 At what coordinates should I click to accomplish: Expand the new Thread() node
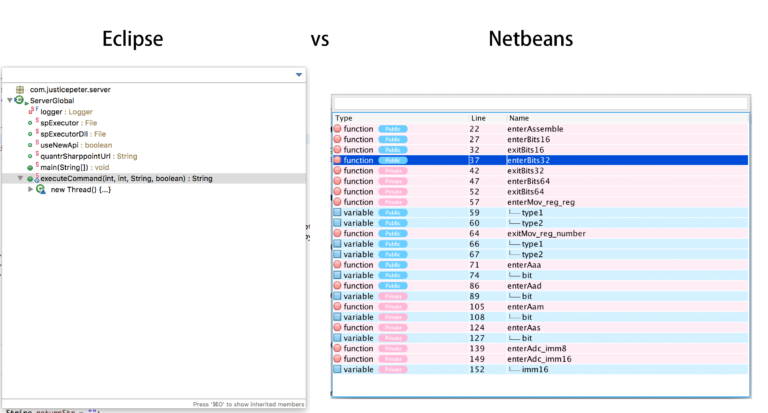(30, 189)
